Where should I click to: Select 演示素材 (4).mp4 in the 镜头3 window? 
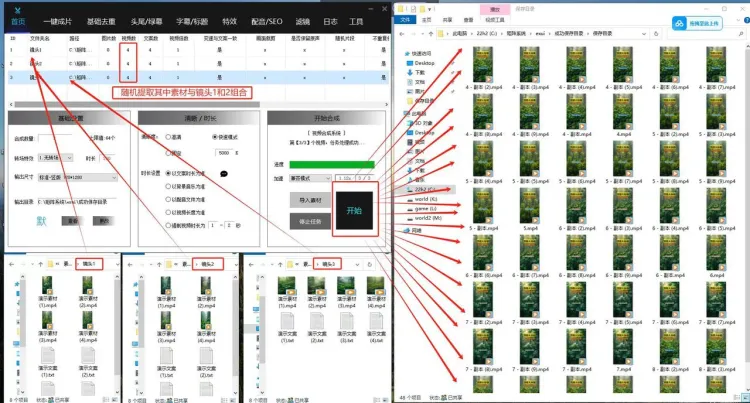pyautogui.click(x=376, y=292)
